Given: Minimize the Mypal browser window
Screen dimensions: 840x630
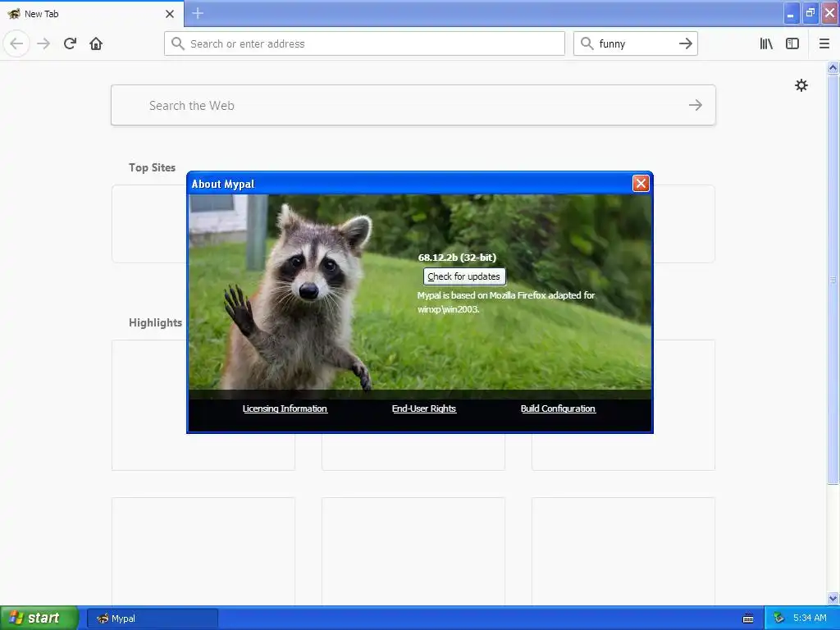Looking at the screenshot, I should point(792,13).
